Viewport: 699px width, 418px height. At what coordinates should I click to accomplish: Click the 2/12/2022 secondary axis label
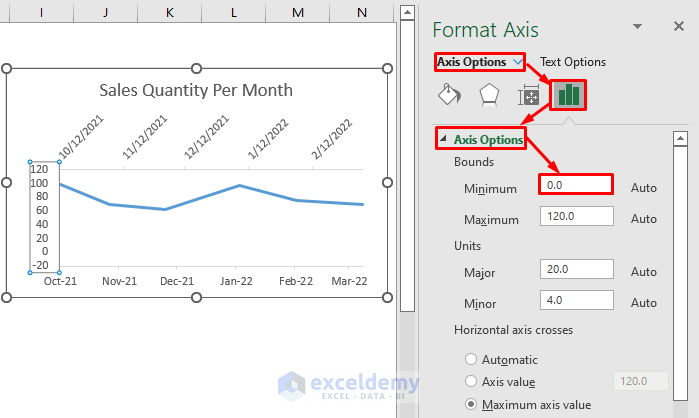[332, 139]
